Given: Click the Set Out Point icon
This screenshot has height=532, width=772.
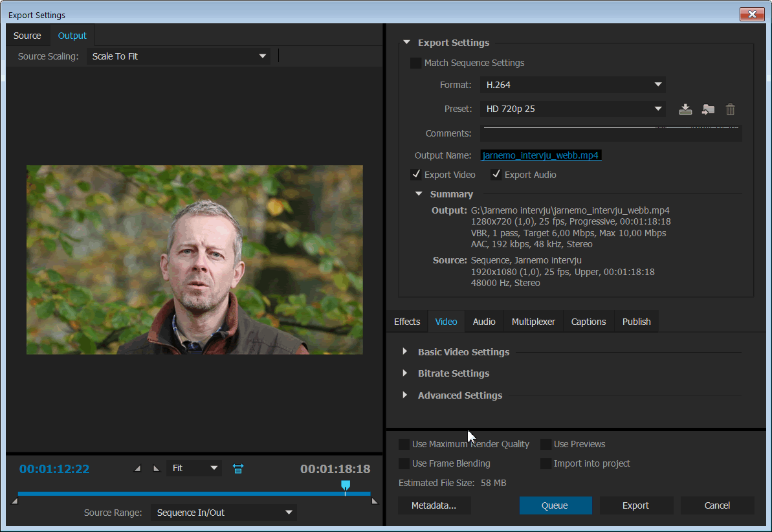Looking at the screenshot, I should (156, 469).
